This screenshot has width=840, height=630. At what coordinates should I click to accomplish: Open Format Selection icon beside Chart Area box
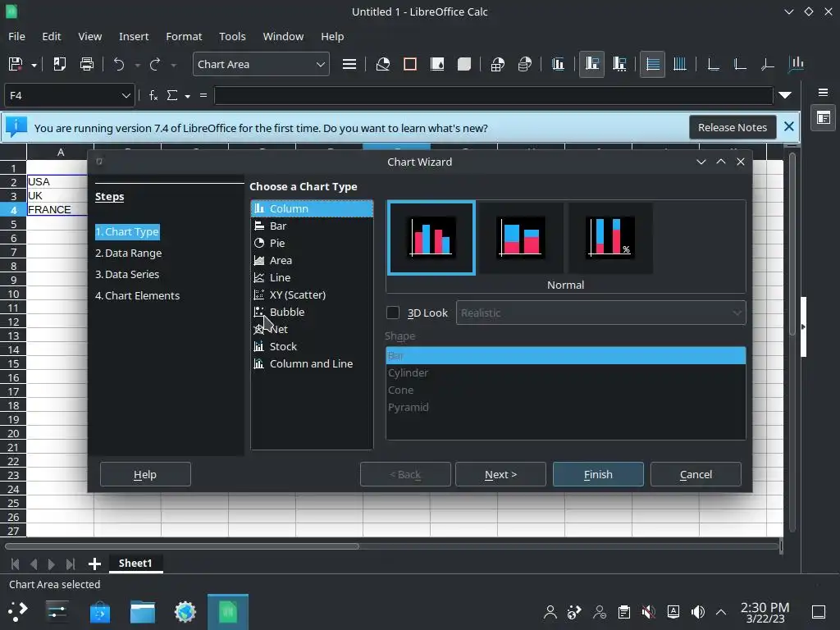point(349,64)
